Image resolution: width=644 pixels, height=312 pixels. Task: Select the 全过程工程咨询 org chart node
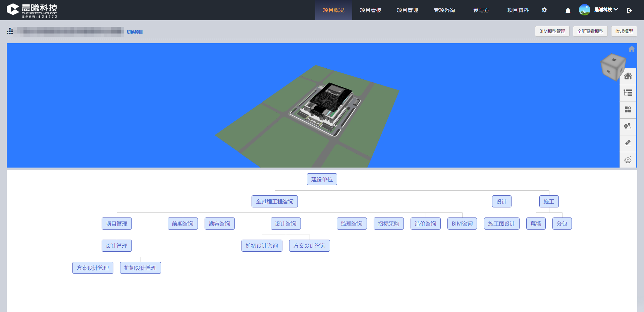pos(274,201)
